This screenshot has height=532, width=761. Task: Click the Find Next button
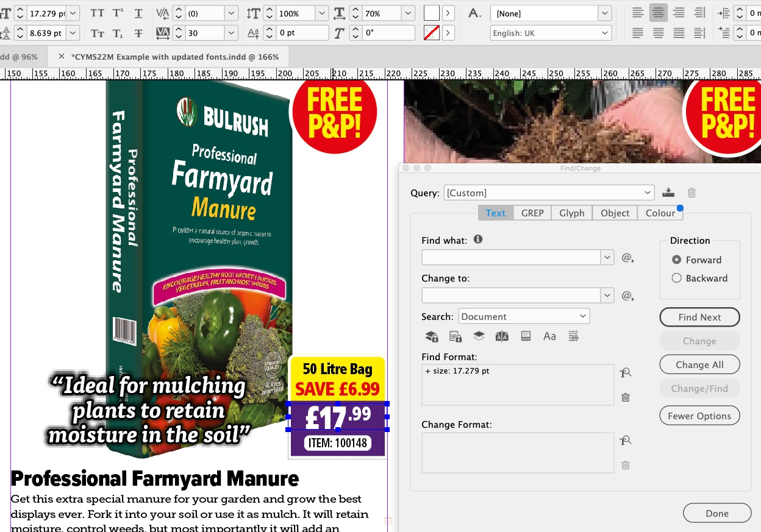click(699, 317)
